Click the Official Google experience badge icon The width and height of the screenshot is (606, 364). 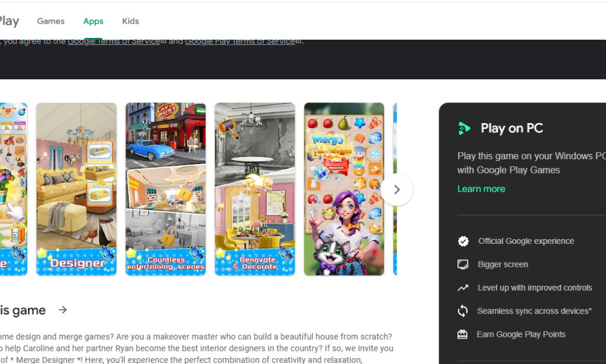point(463,241)
